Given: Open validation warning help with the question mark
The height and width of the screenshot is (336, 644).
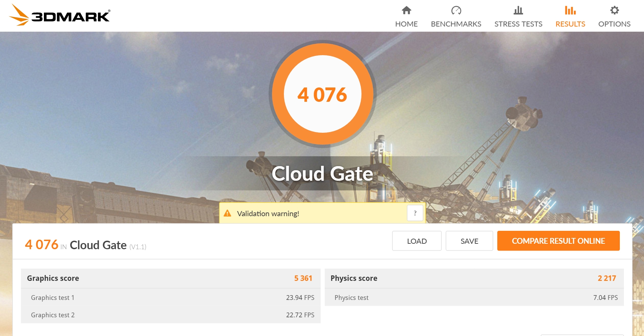Looking at the screenshot, I should coord(415,213).
